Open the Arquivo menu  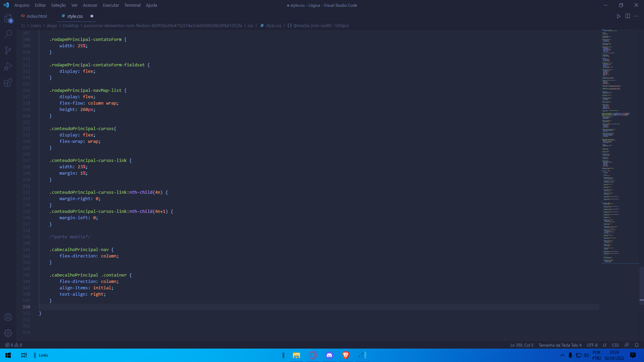(x=22, y=5)
